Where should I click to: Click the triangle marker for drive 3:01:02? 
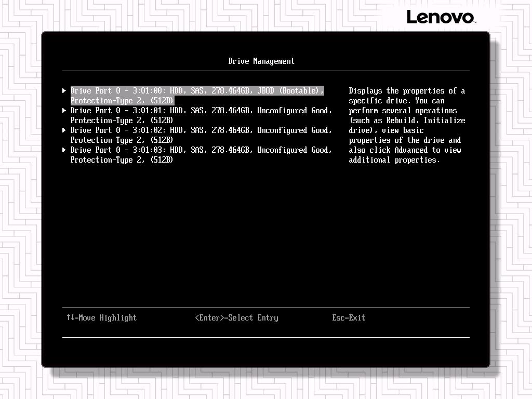pos(64,130)
